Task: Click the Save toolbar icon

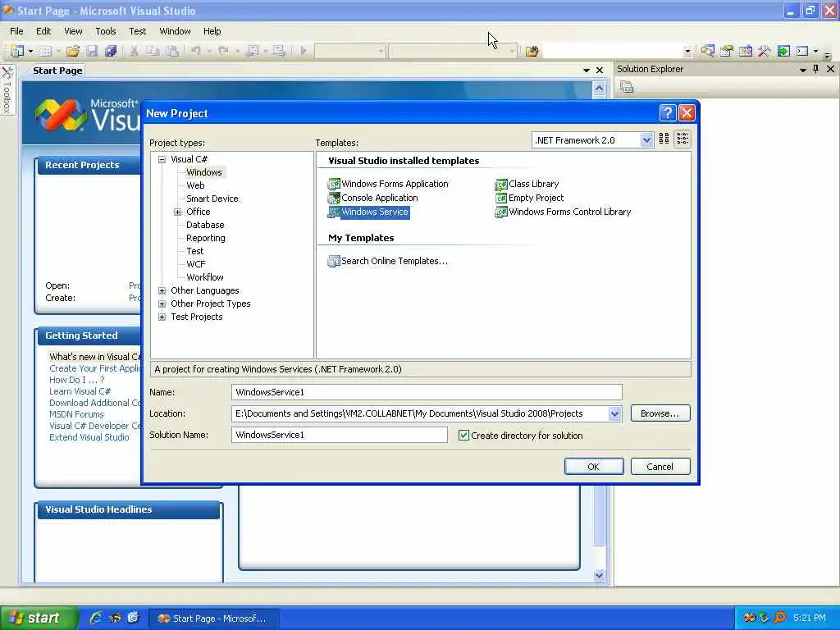Action: coord(92,51)
